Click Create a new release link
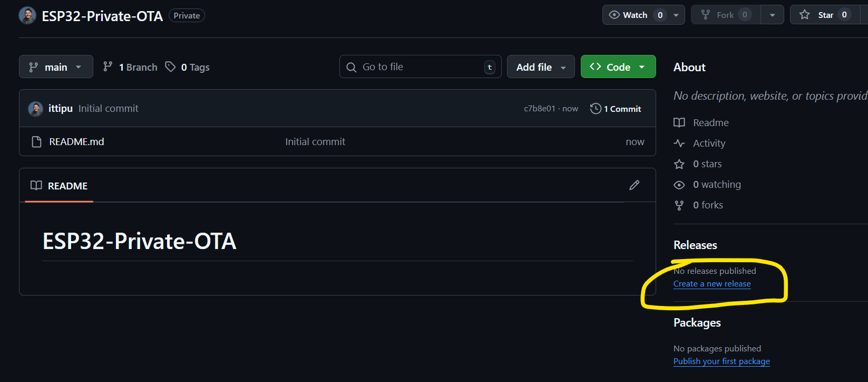 712,284
